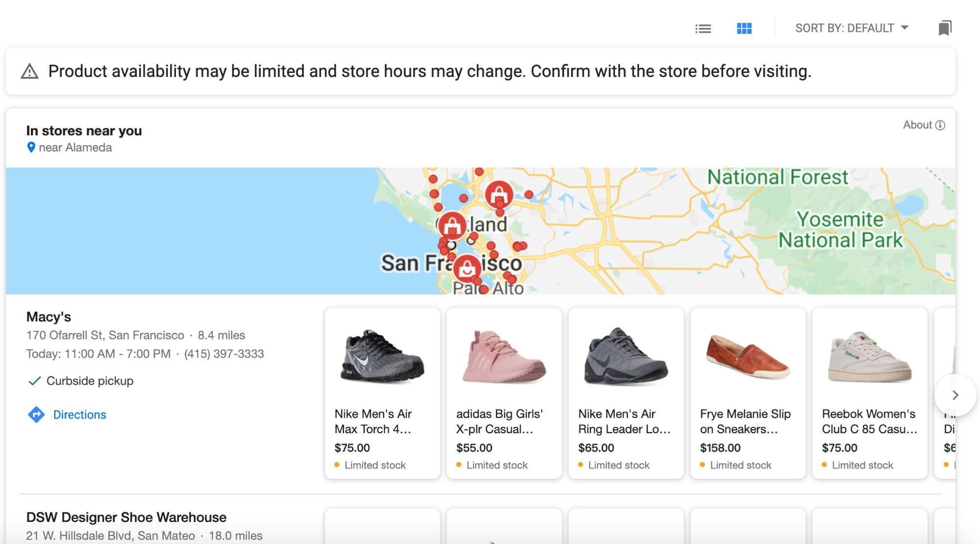This screenshot has height=544, width=980.
Task: Open adidas Big Girls' X-plr Casual product
Action: (504, 393)
